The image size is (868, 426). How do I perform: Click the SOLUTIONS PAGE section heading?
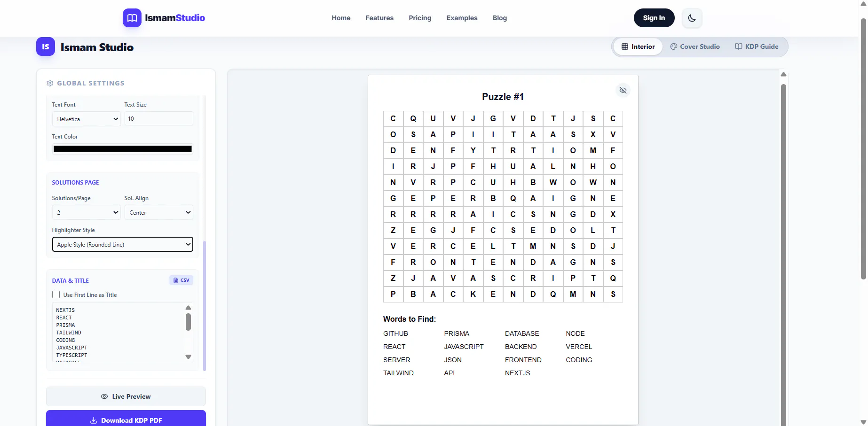[76, 182]
